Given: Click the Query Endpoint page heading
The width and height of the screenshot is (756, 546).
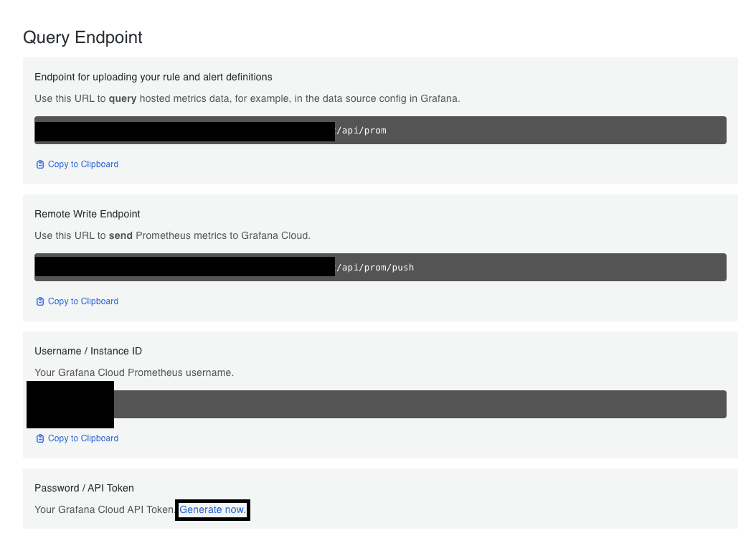Looking at the screenshot, I should tap(82, 37).
